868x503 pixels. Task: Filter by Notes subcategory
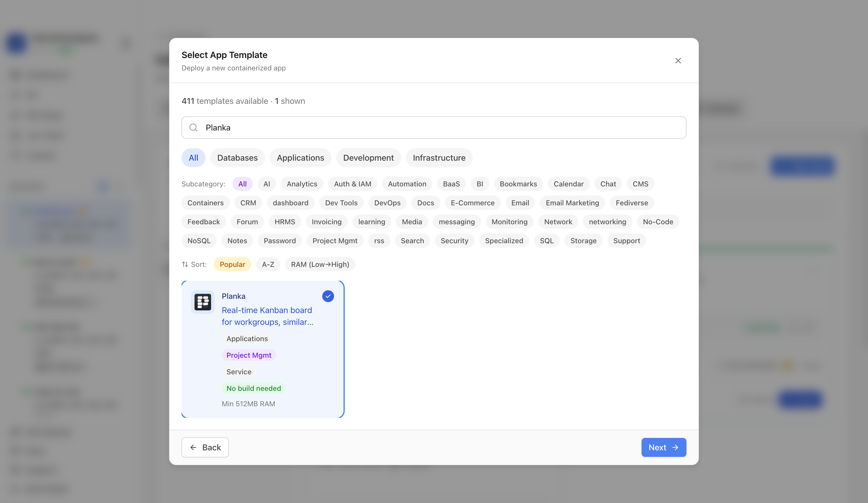click(237, 241)
